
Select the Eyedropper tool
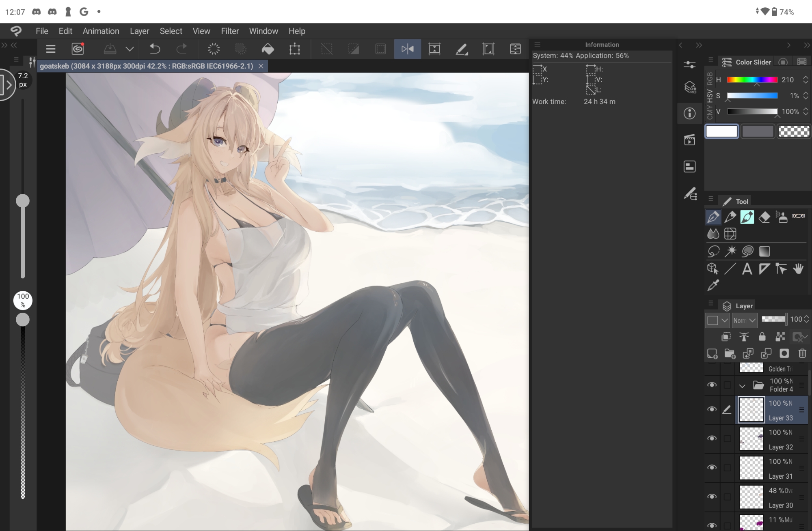click(713, 286)
